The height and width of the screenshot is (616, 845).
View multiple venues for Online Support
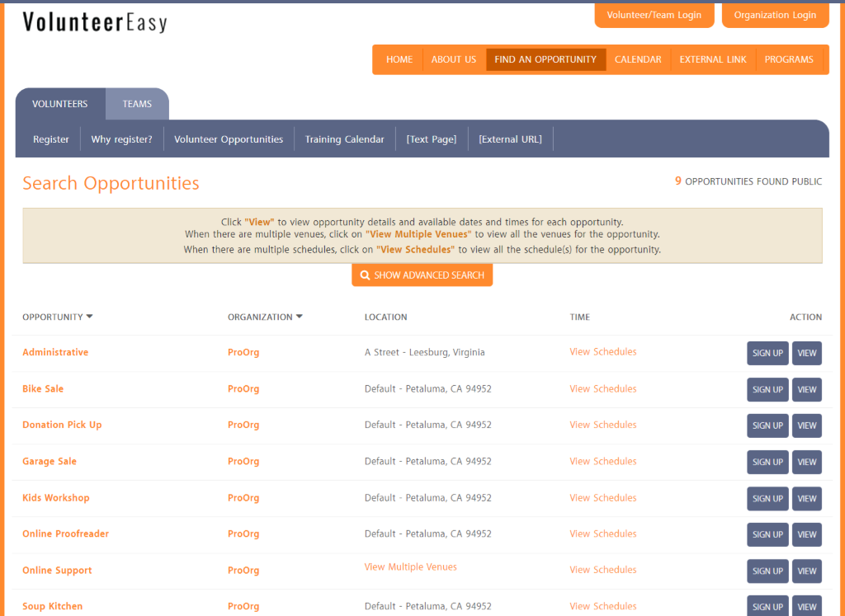click(411, 567)
